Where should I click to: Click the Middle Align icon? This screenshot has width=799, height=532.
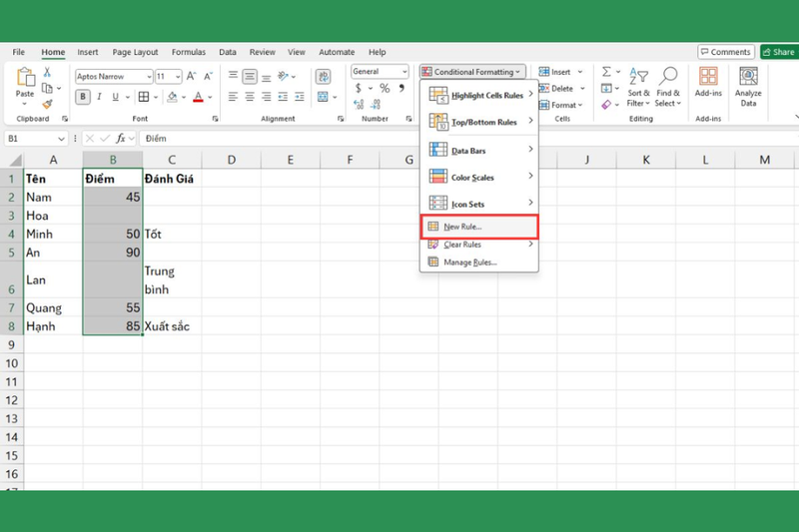[249, 77]
